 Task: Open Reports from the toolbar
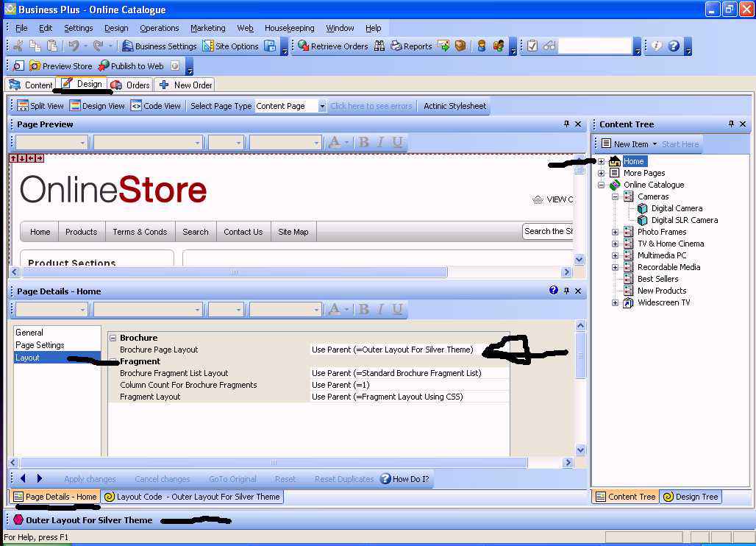pyautogui.click(x=397, y=46)
